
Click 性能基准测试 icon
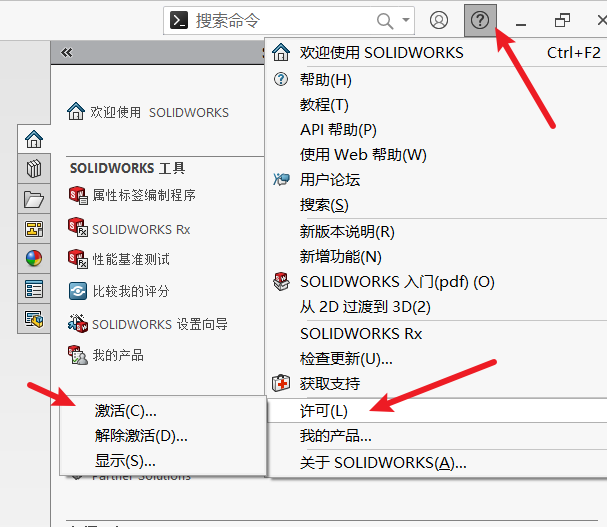[x=78, y=259]
